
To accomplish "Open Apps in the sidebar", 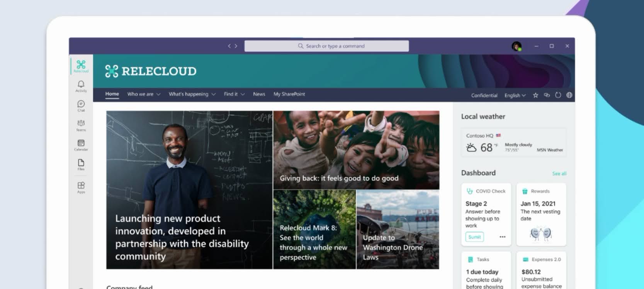I will tap(81, 187).
